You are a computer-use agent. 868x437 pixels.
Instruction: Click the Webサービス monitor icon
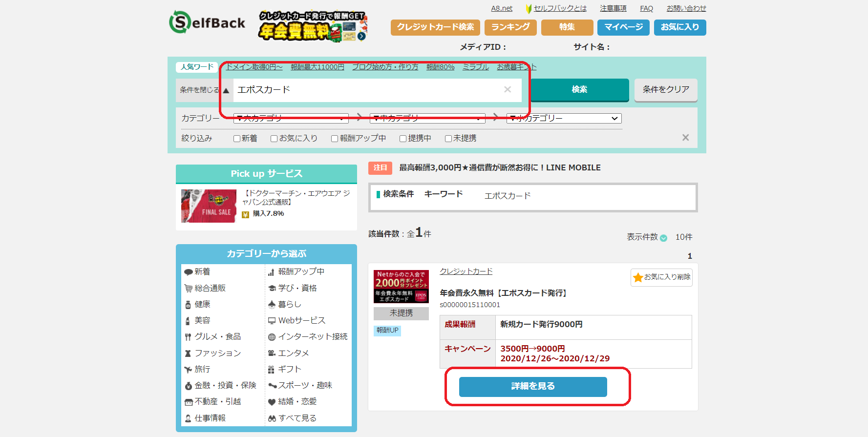(x=272, y=321)
